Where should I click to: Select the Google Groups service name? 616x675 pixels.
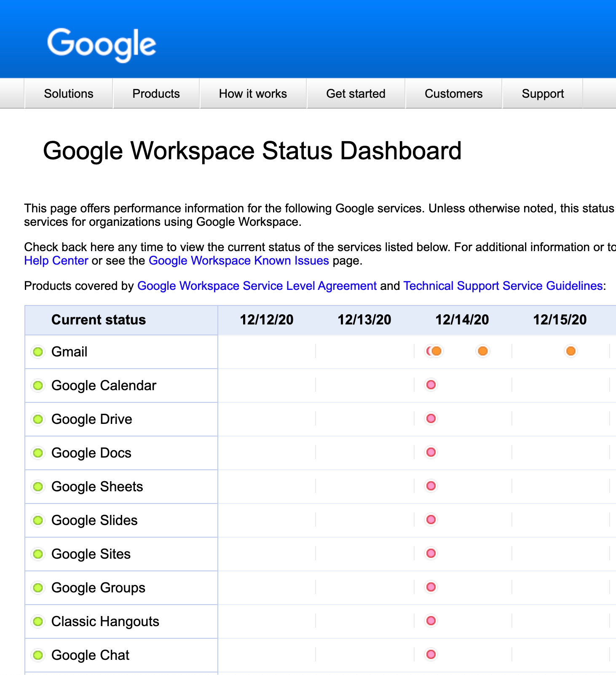99,588
